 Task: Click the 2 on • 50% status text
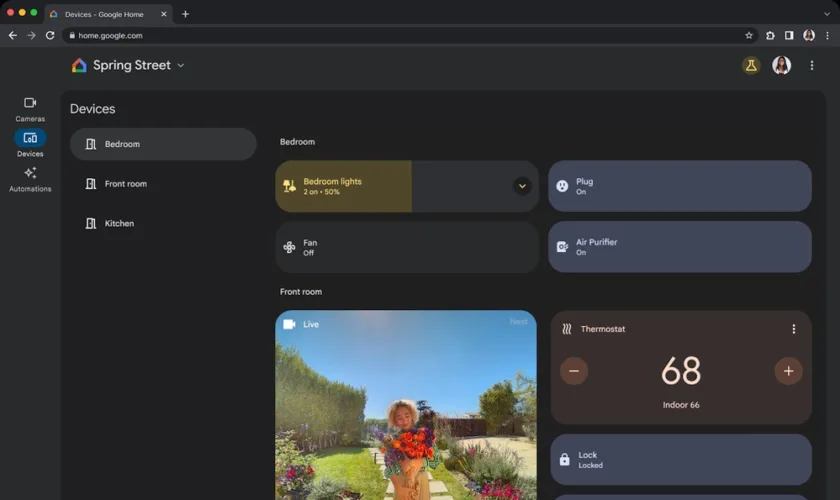(321, 192)
